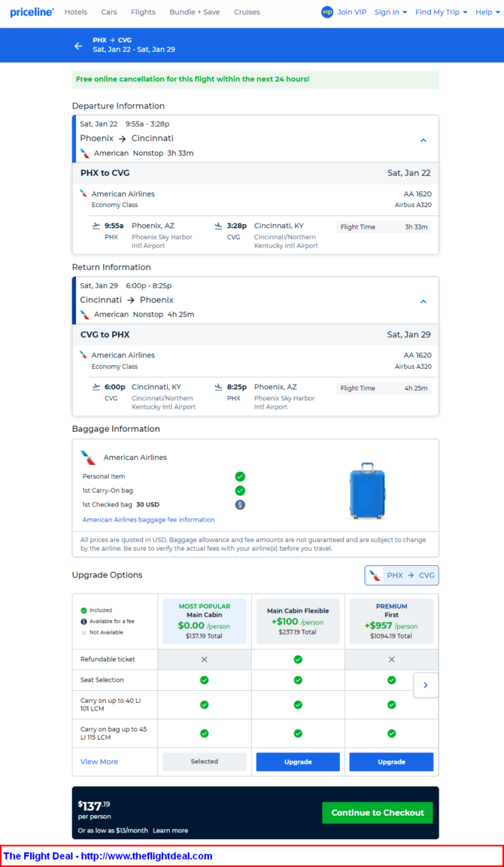The width and height of the screenshot is (504, 867).
Task: Click the Available for a fee legend icon
Action: (x=83, y=622)
